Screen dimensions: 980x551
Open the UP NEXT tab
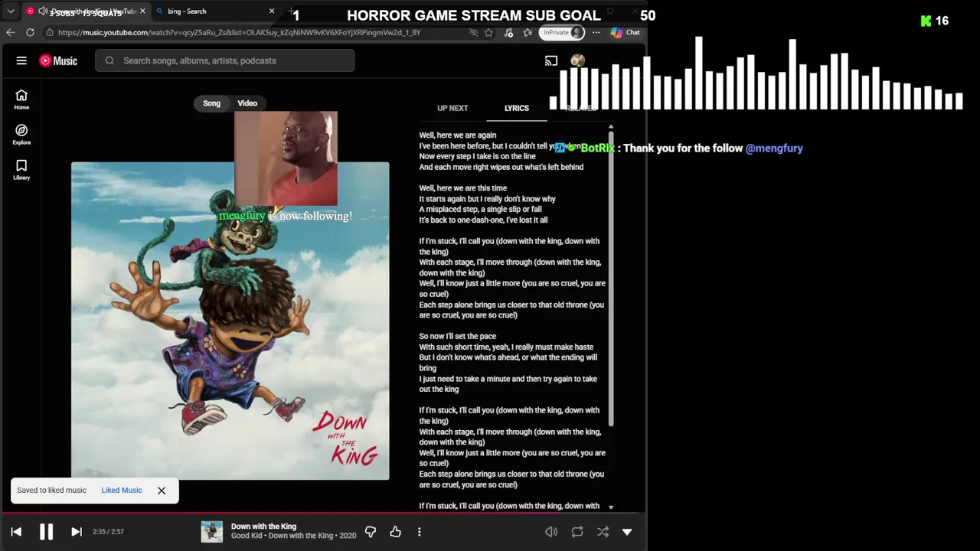(452, 108)
